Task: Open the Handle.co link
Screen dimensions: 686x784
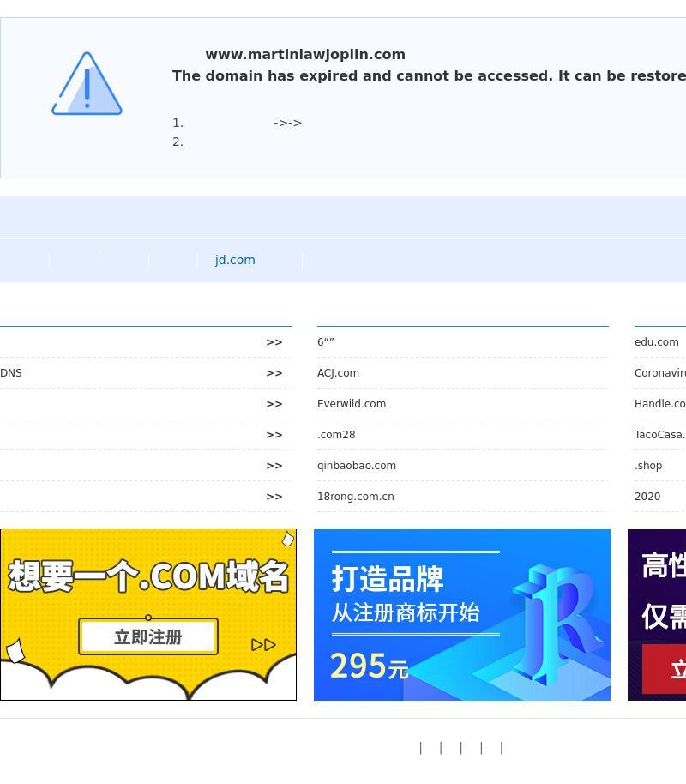Action: (660, 404)
